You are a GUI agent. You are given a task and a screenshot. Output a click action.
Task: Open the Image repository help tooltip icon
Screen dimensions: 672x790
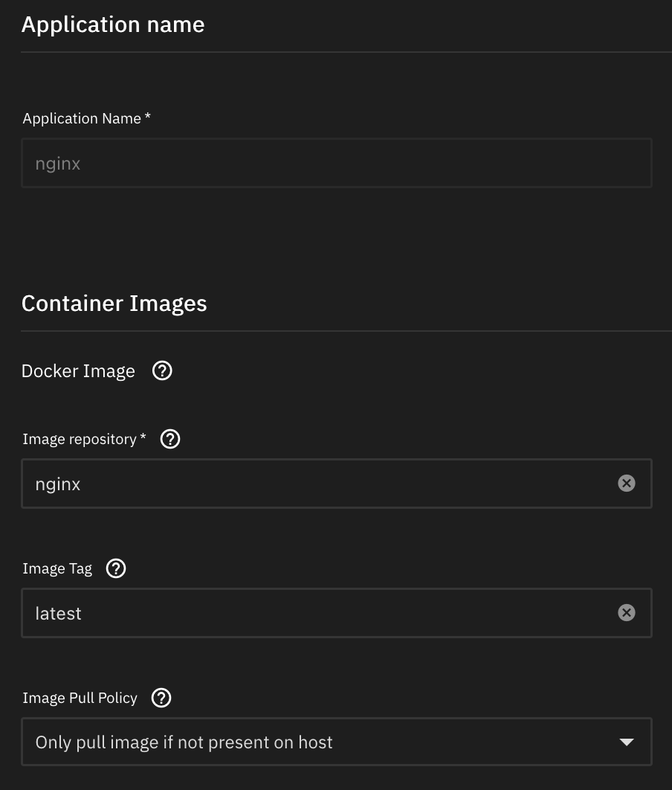tap(170, 439)
